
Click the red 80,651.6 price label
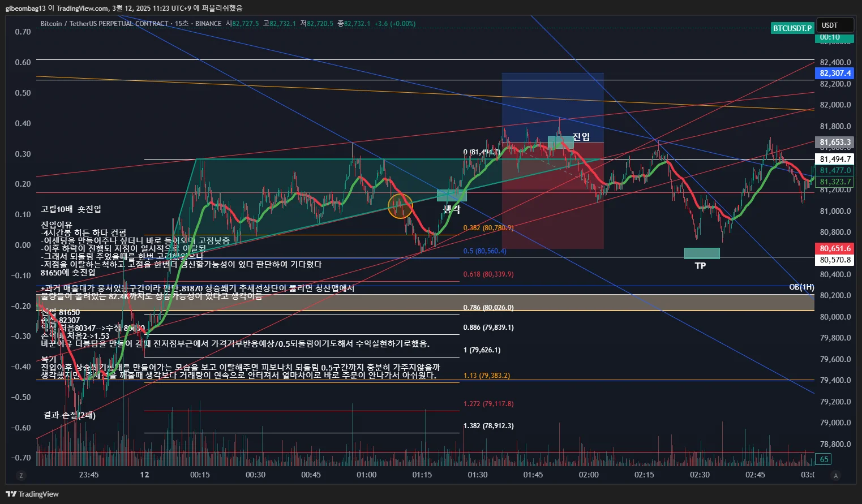835,248
